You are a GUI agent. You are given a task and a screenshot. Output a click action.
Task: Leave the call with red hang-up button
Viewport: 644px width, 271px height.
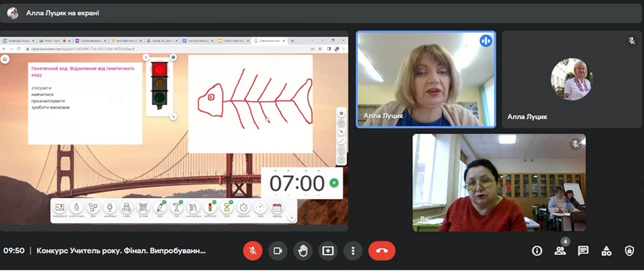pyautogui.click(x=382, y=251)
